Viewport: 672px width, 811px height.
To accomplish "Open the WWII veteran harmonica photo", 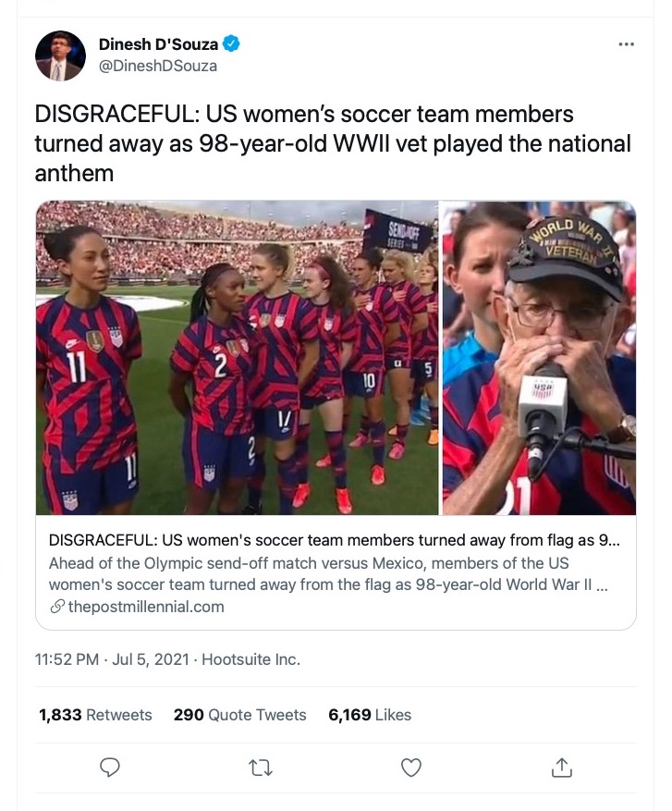I will click(539, 357).
